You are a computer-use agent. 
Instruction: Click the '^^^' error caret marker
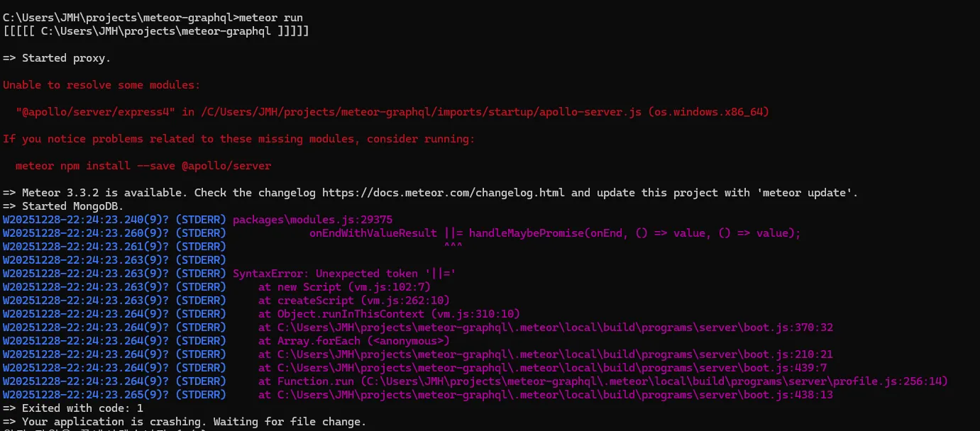point(453,247)
